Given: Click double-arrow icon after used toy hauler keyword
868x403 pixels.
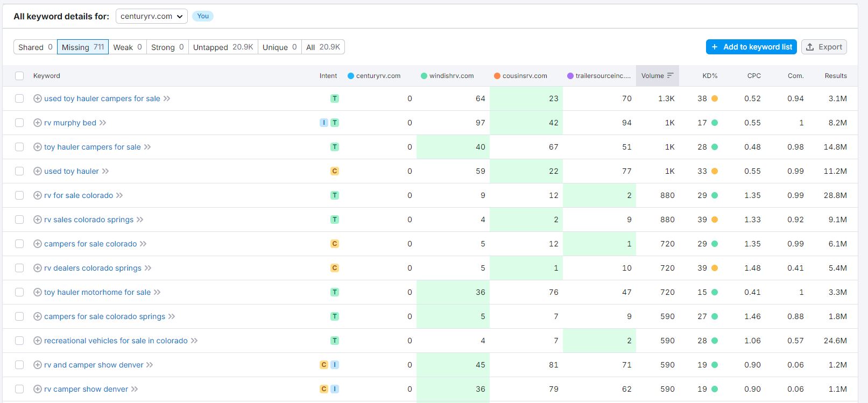Looking at the screenshot, I should pyautogui.click(x=105, y=171).
